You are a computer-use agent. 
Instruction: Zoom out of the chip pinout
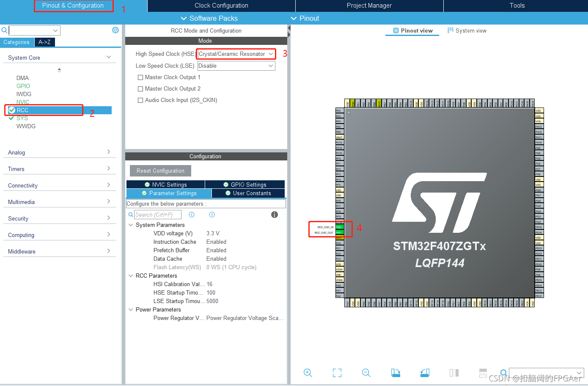[366, 373]
